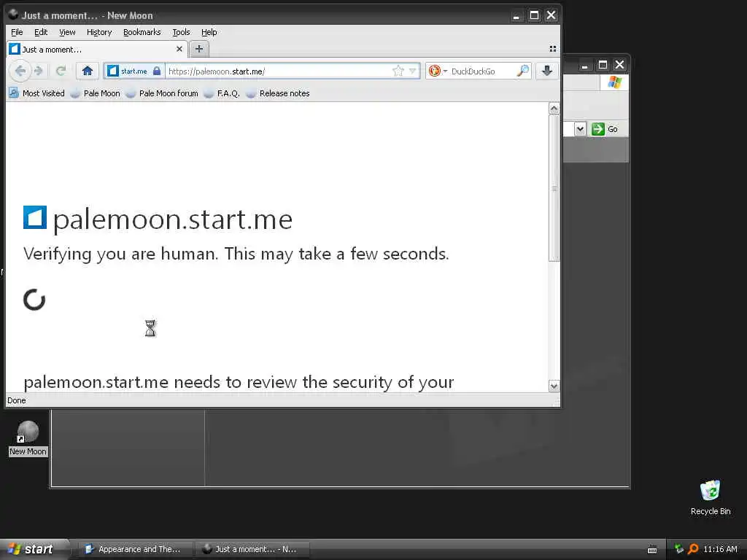
Task: Open the URL history dropdown arrow
Action: click(413, 71)
